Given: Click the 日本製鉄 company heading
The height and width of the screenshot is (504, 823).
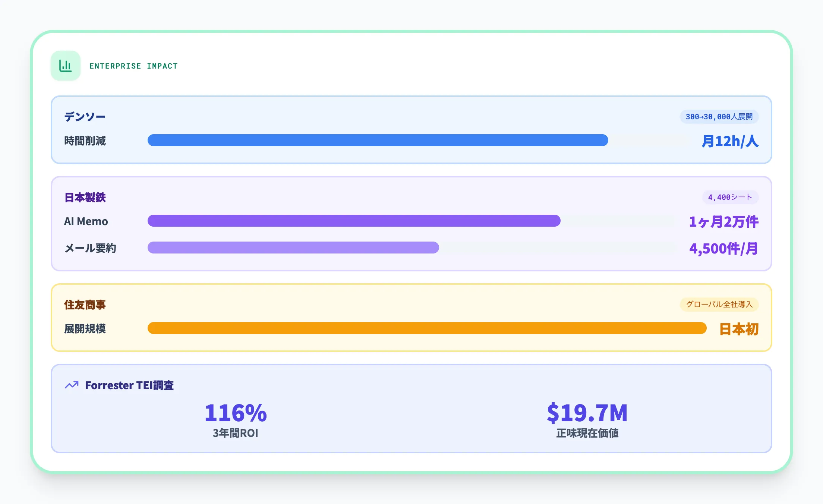Looking at the screenshot, I should click(x=85, y=197).
